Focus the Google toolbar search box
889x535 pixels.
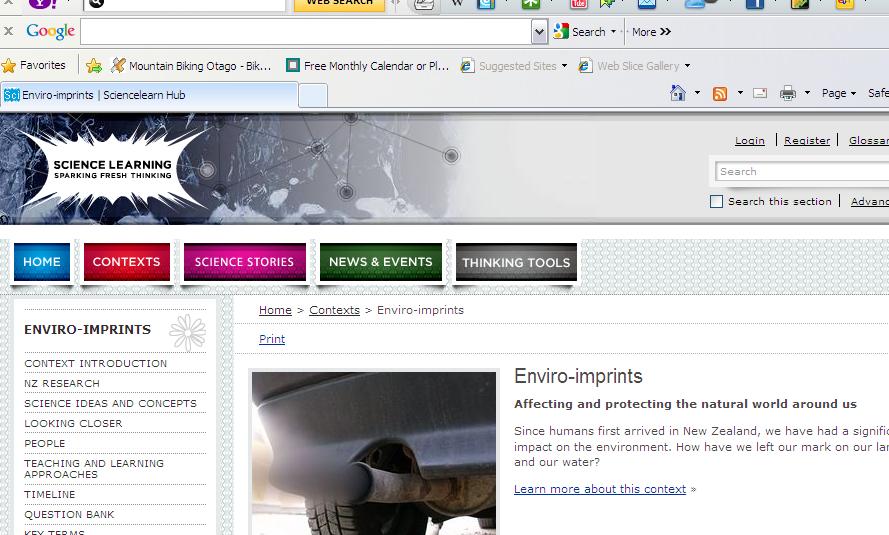click(306, 32)
